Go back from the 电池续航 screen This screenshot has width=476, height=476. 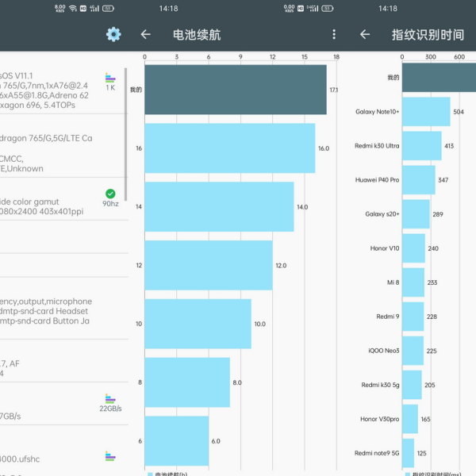pos(146,34)
